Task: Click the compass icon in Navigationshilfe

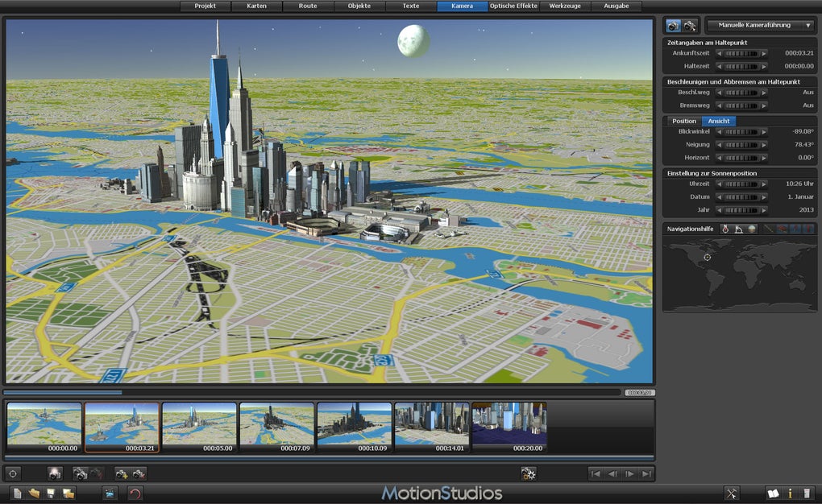Action: pyautogui.click(x=724, y=229)
